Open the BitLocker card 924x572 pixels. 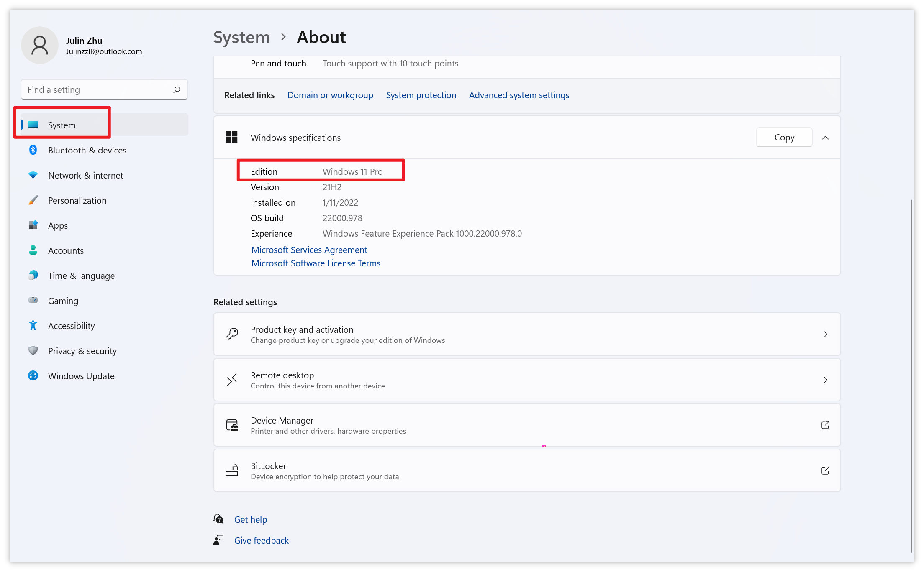(x=527, y=470)
